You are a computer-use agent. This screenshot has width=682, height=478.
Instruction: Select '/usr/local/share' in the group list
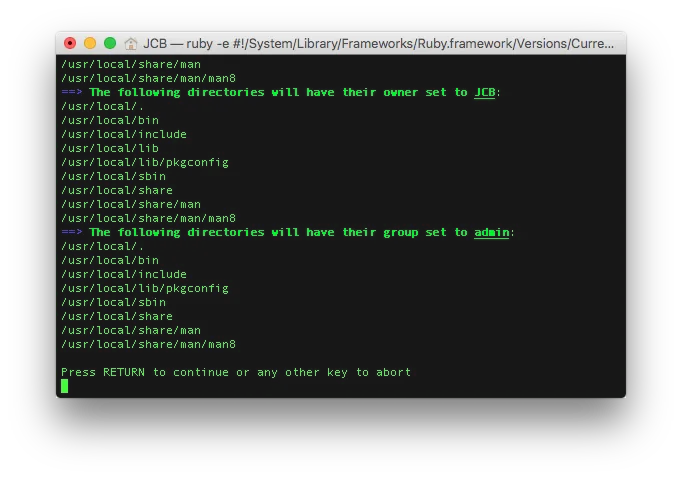[117, 316]
